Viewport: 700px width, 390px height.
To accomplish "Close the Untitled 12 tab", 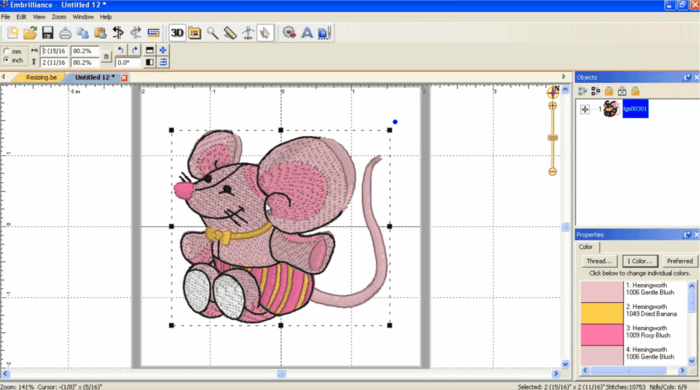I will pos(124,78).
